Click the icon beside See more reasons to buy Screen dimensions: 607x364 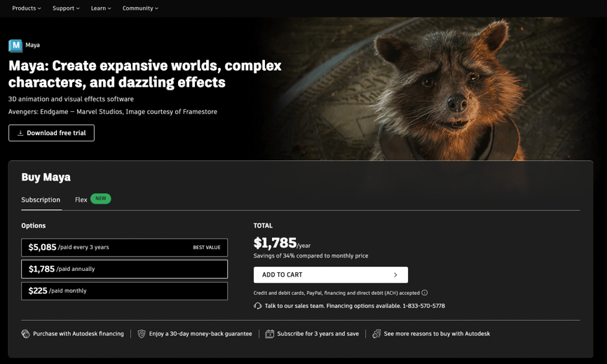click(376, 334)
